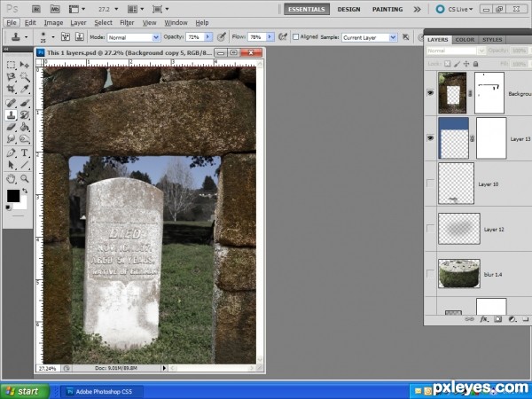Switch to the Essentials workspace
This screenshot has height=399, width=532.
click(307, 9)
